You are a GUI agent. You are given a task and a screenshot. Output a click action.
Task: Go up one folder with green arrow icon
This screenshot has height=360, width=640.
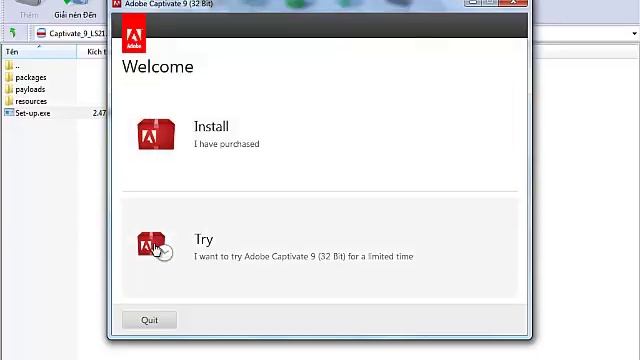13,33
